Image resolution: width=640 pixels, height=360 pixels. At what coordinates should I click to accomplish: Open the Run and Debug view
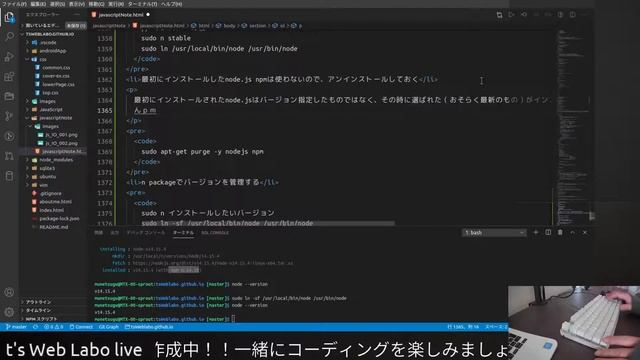9,57
